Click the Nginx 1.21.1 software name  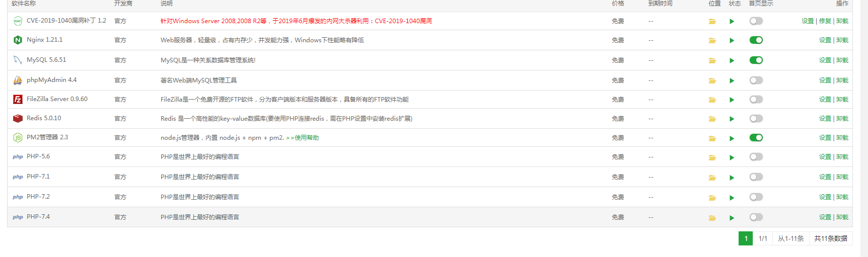click(45, 40)
